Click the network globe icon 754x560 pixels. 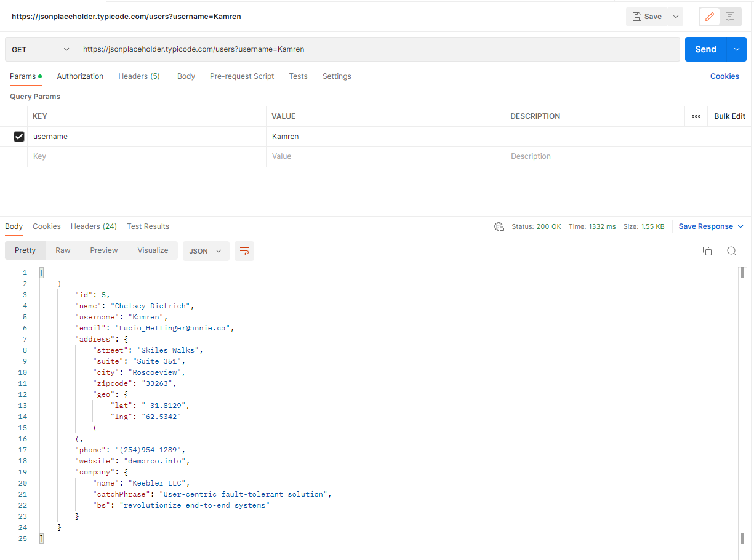pos(499,226)
